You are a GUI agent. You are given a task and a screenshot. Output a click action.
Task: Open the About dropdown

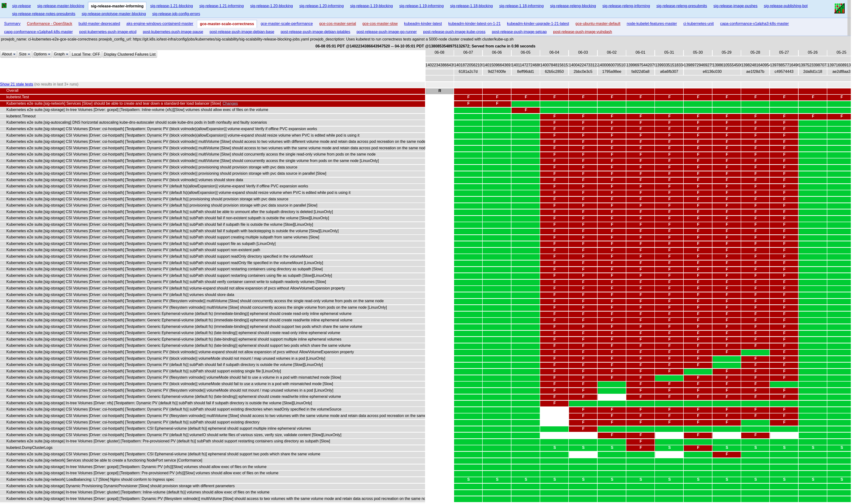coord(8,54)
